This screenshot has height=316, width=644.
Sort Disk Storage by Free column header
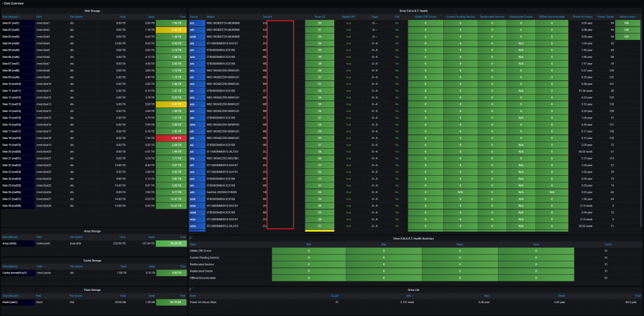tap(183, 17)
